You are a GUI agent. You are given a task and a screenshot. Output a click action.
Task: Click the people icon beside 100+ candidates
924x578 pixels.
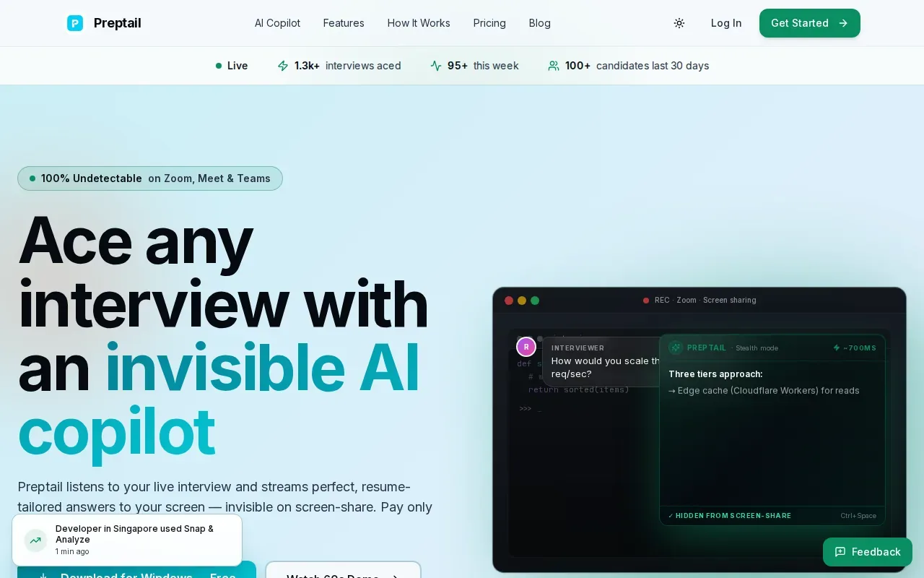tap(554, 66)
